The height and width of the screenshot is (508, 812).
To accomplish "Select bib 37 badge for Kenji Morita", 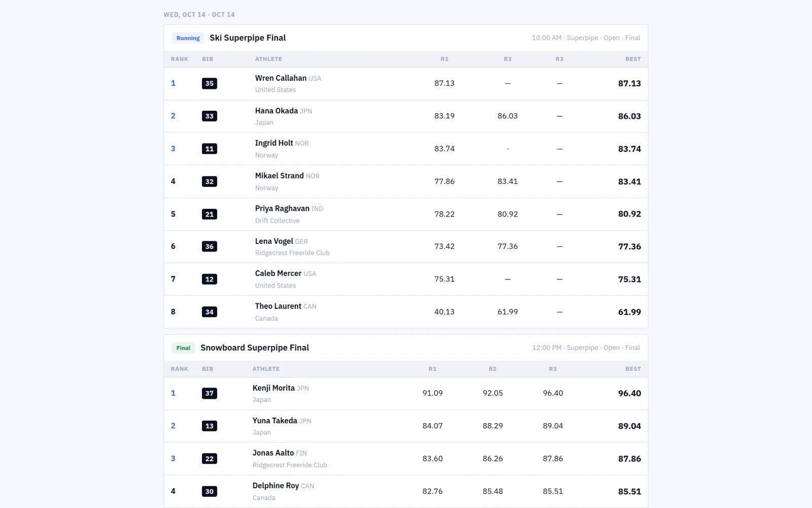I will coord(210,393).
